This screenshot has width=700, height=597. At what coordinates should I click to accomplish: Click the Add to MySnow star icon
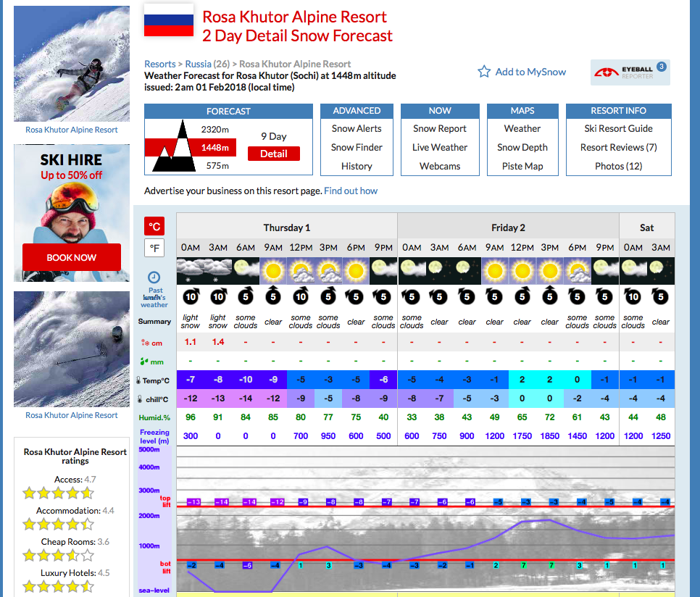click(x=484, y=72)
